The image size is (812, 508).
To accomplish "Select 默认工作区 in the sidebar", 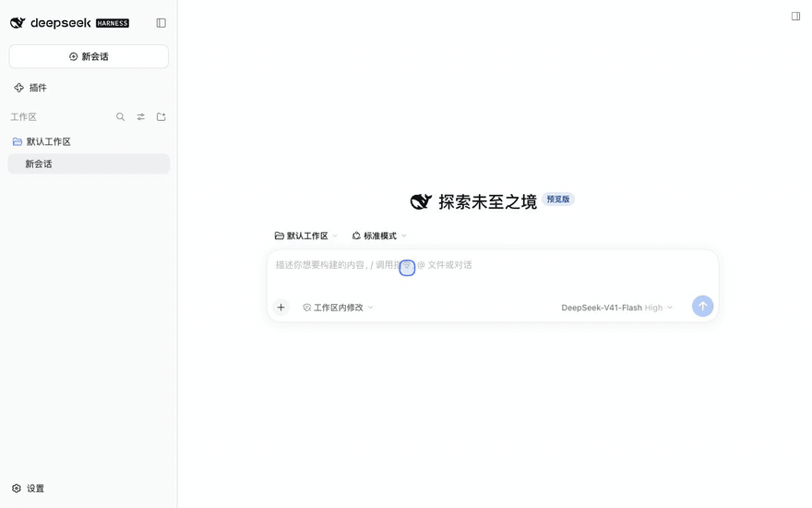I will pyautogui.click(x=42, y=141).
